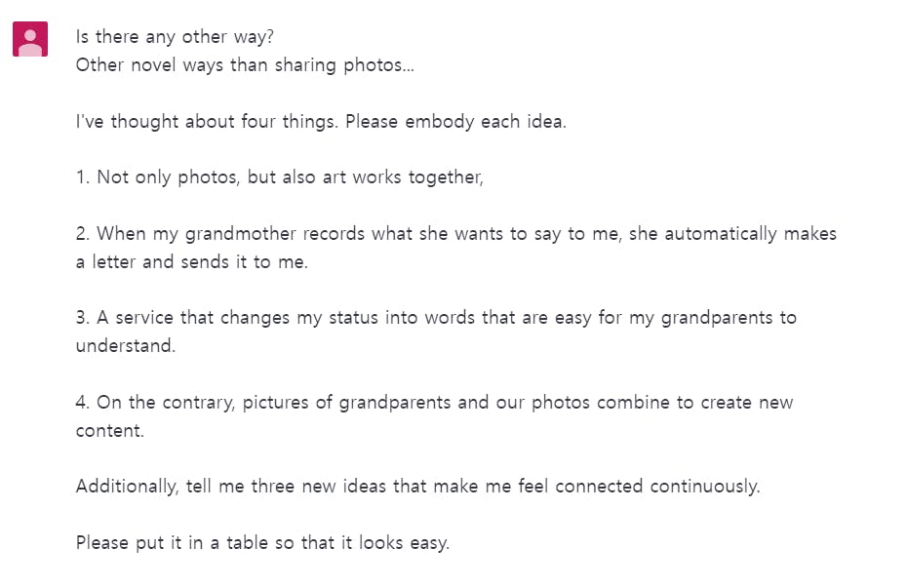Click the "Other novel ways than sharing photos" line
This screenshot has width=907, height=588.
(245, 65)
